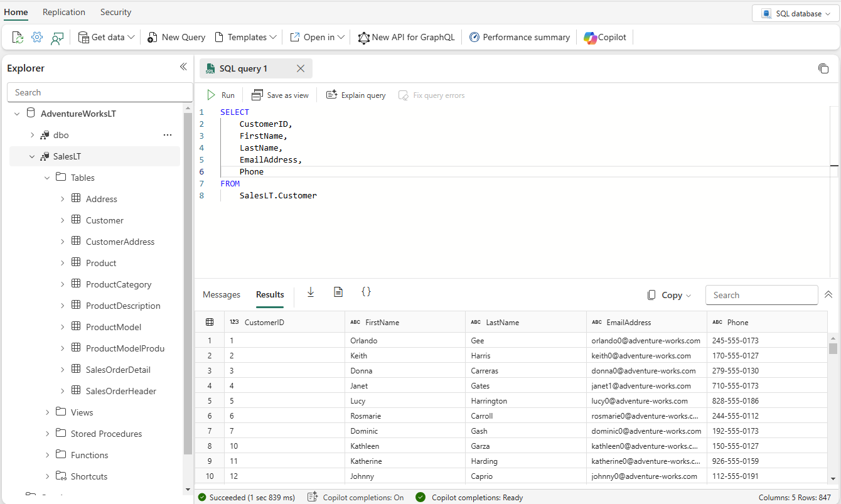Click the results Search field
841x504 pixels.
[761, 295]
